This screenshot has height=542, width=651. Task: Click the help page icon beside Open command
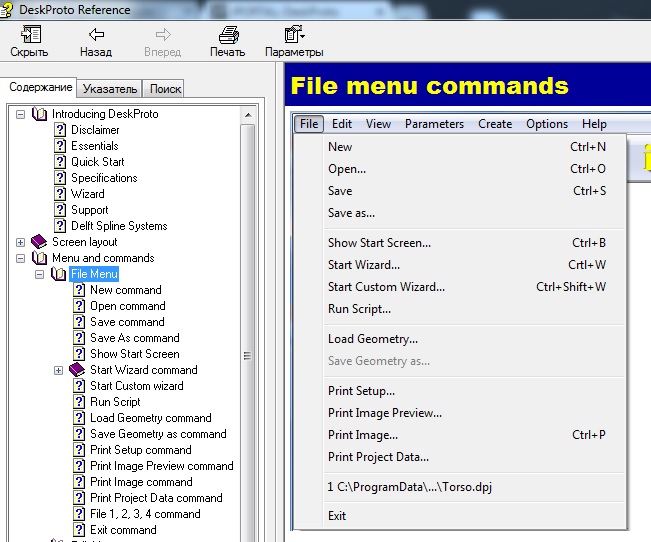click(x=79, y=306)
